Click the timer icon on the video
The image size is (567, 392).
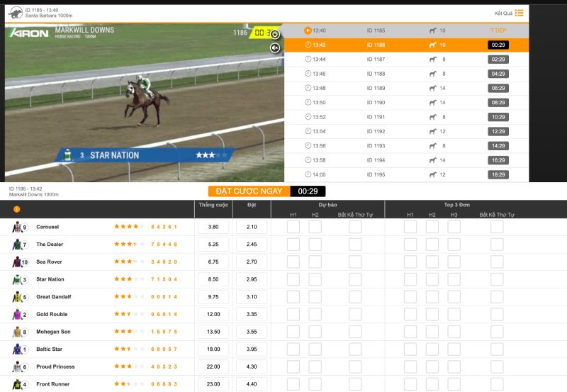pos(275,33)
